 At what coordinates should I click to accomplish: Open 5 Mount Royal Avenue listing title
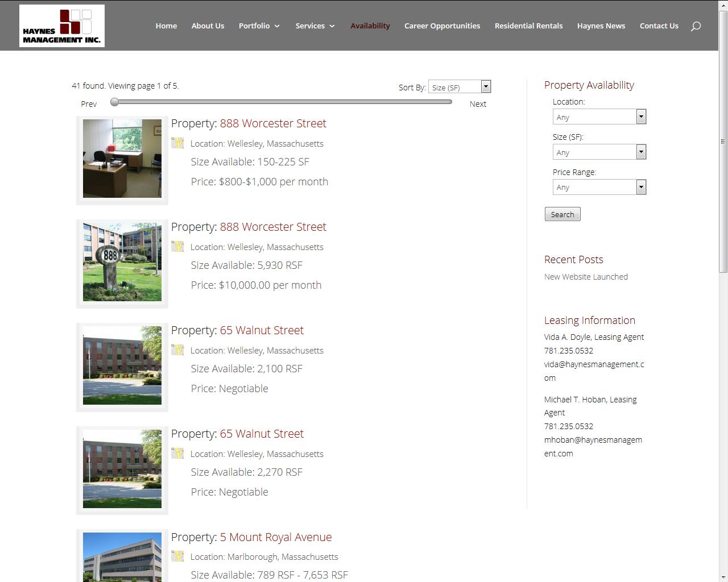pos(276,537)
